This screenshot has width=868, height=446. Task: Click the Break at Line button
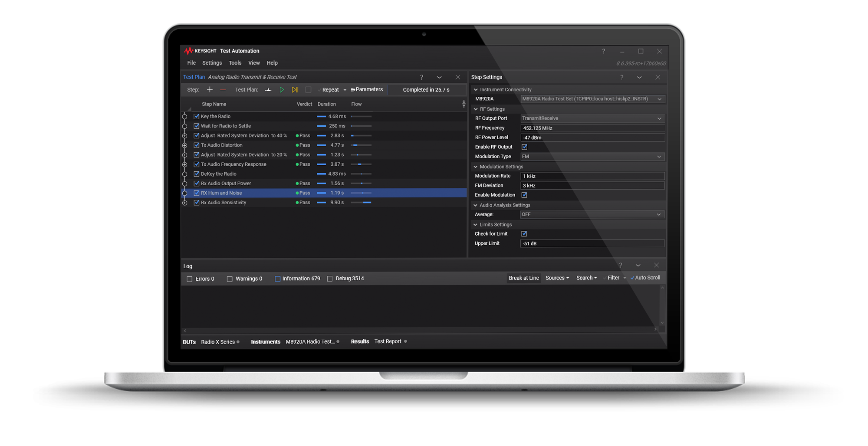523,278
